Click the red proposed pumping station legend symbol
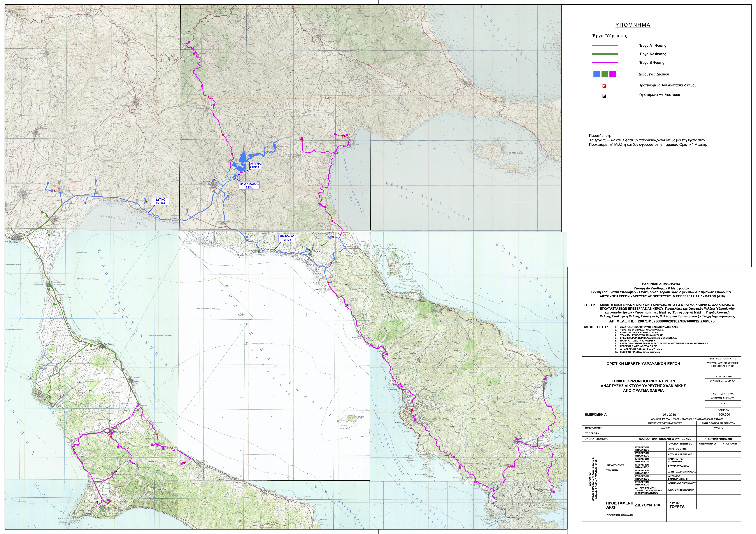The height and width of the screenshot is (534, 756). pyautogui.click(x=604, y=86)
